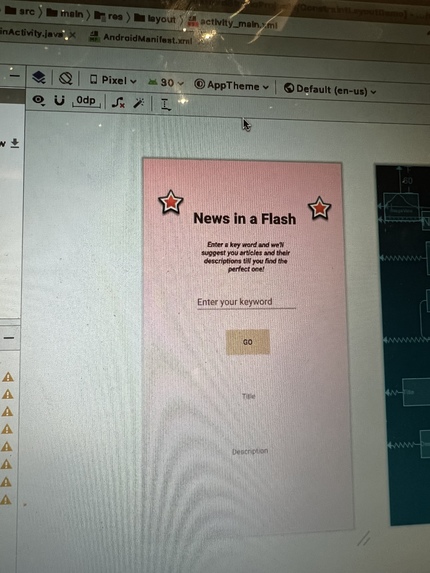Image resolution: width=430 pixels, height=573 pixels.
Task: Select the News in a Flash title
Action: tap(244, 219)
